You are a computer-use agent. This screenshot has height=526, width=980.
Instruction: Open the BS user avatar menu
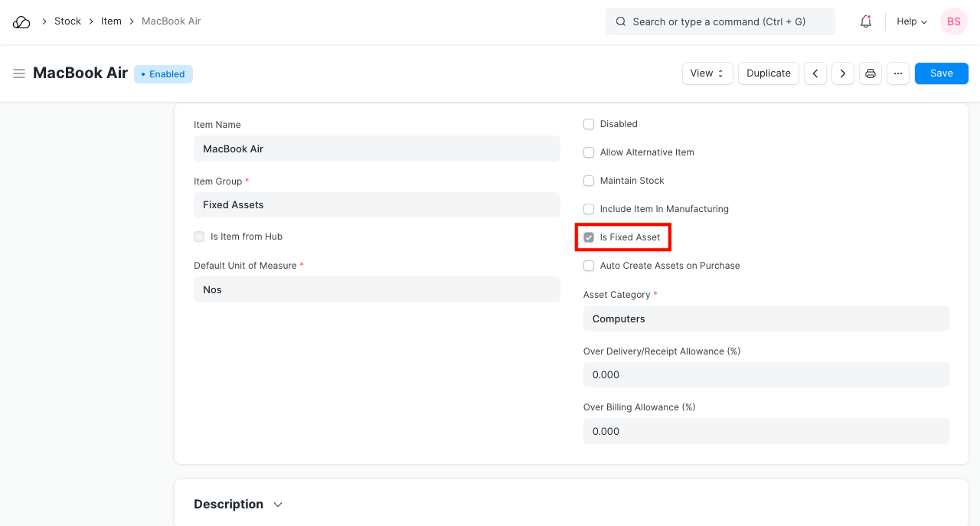(x=953, y=21)
